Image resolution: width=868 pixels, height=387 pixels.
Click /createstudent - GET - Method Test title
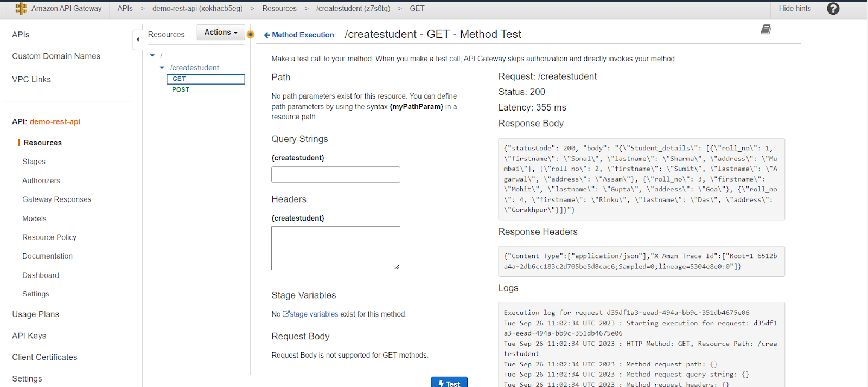pyautogui.click(x=433, y=34)
